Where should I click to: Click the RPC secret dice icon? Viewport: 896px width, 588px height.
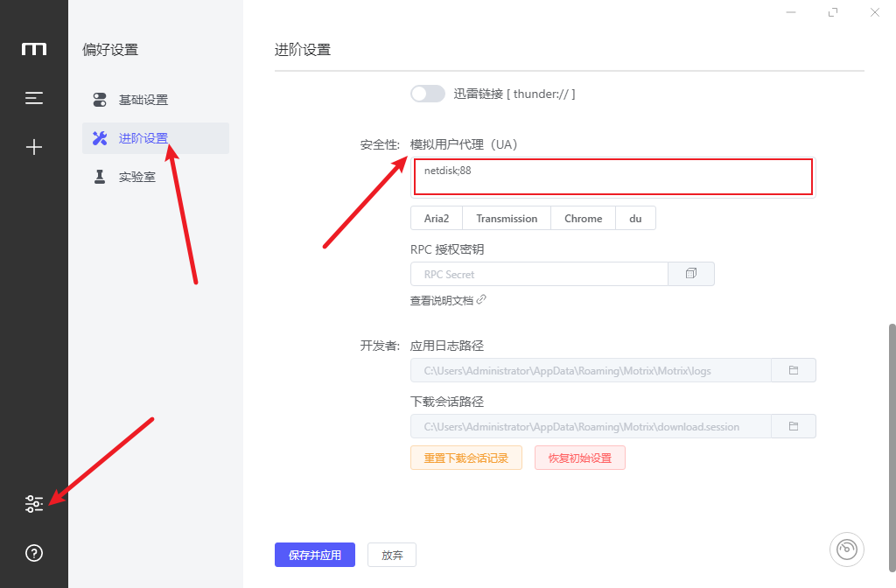point(691,274)
